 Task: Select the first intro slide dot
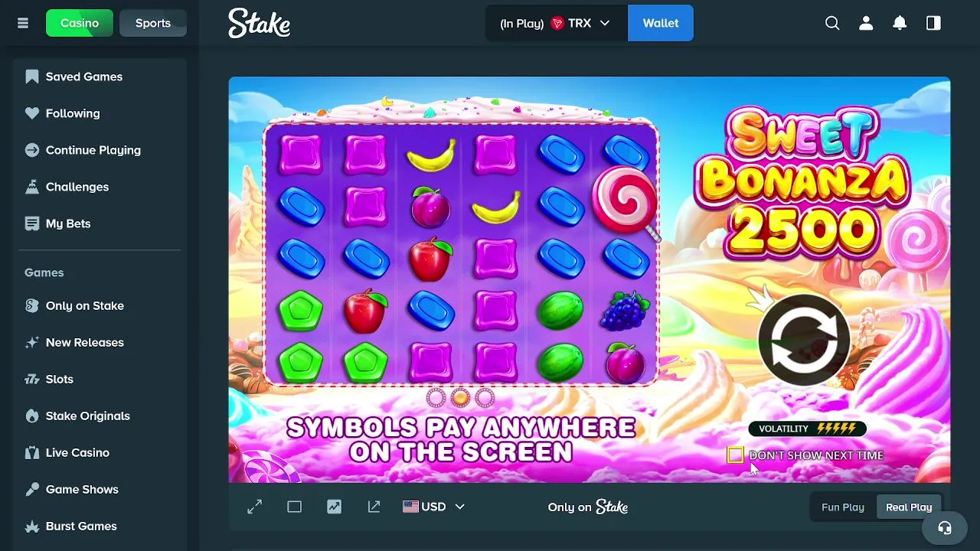point(436,397)
